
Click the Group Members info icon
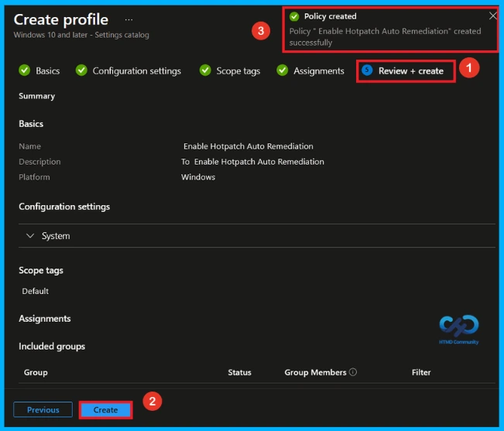(352, 372)
